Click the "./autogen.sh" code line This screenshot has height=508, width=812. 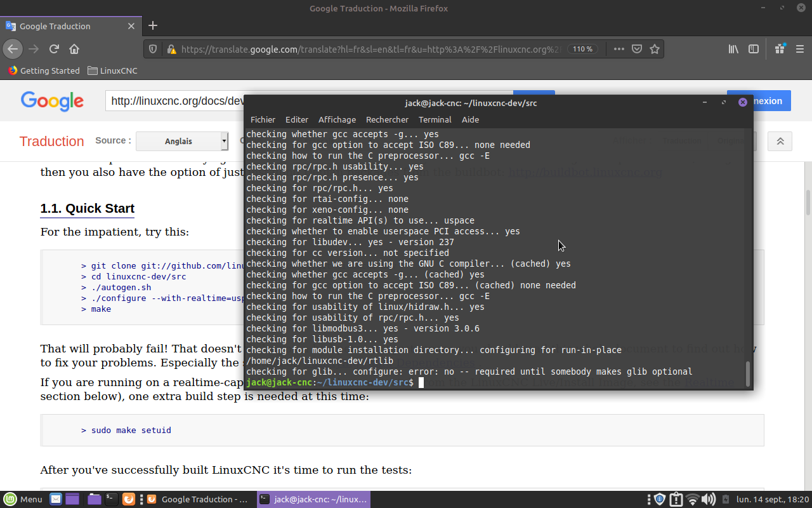(121, 288)
